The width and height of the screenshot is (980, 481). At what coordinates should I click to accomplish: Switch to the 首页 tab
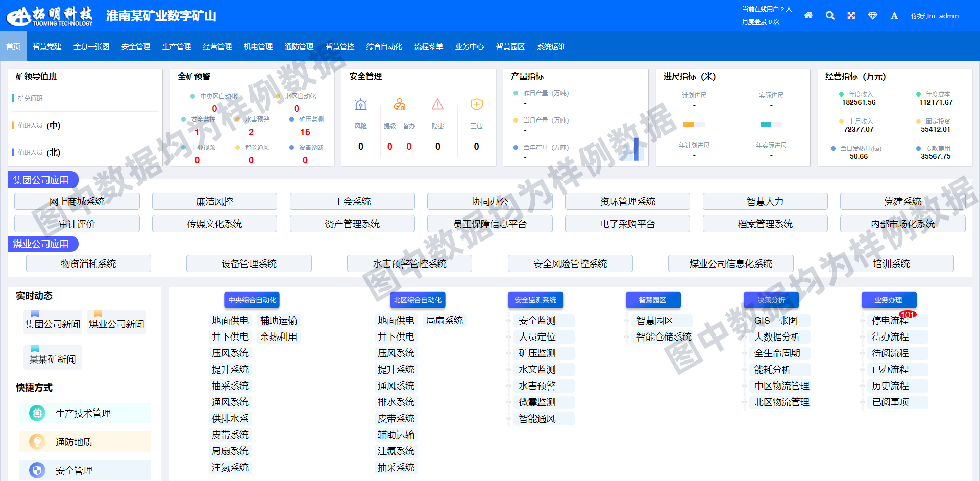click(x=13, y=46)
